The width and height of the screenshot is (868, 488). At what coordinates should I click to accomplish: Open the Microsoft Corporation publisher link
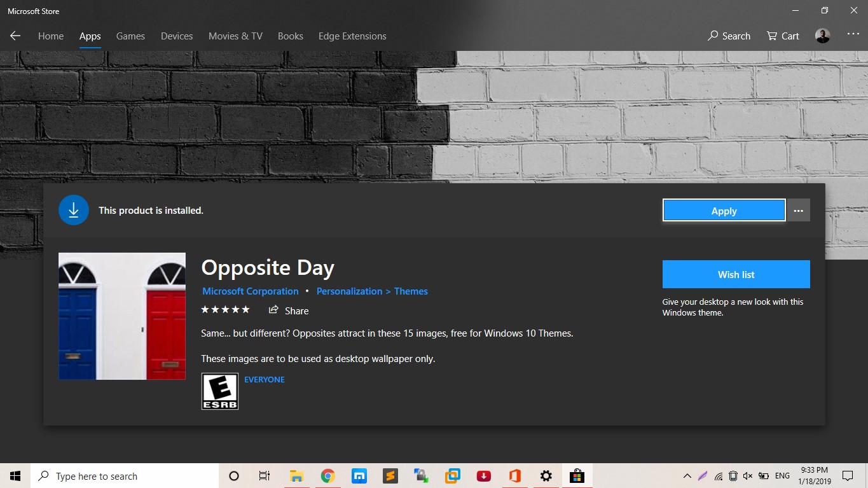[x=250, y=291]
